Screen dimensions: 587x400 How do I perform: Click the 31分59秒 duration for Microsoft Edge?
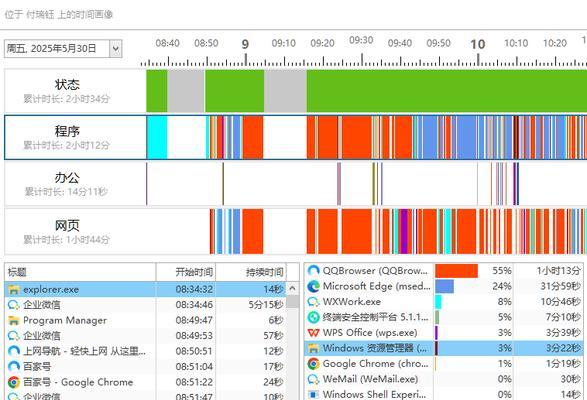click(560, 286)
